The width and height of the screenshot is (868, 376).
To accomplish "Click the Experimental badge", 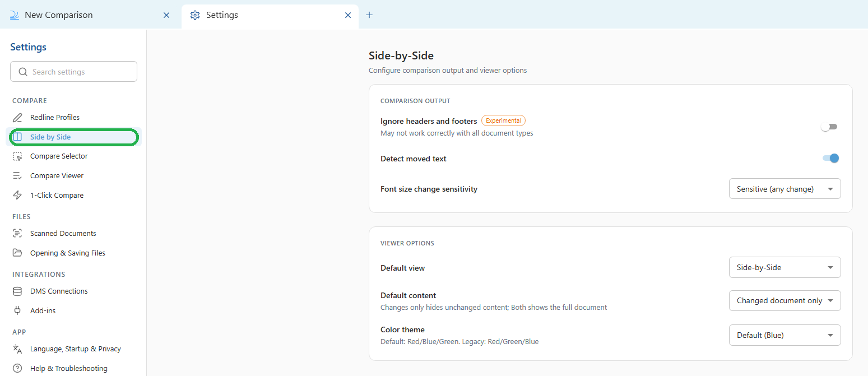I will click(503, 120).
